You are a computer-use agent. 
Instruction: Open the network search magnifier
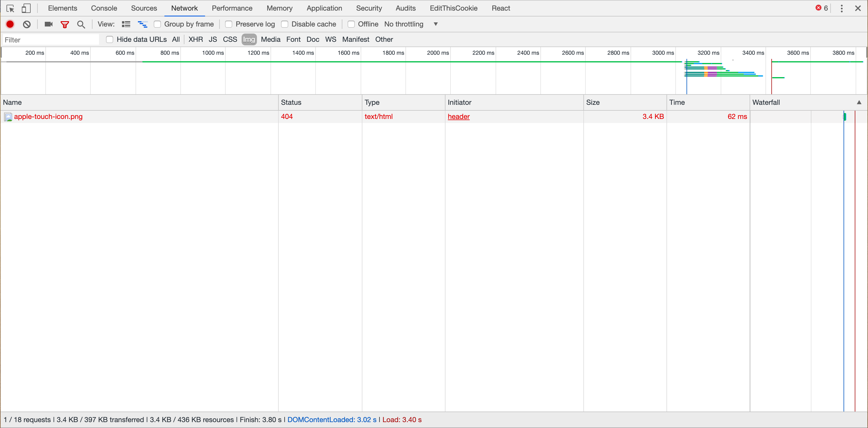coord(81,24)
